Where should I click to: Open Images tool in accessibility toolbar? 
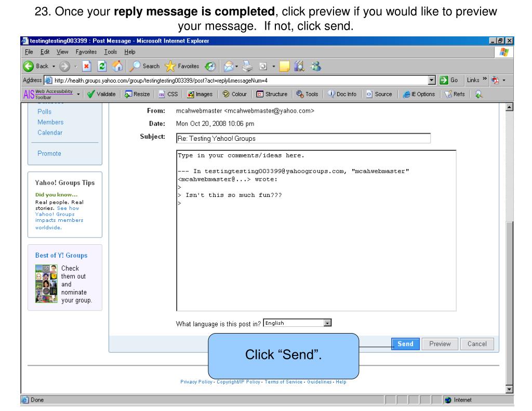200,94
